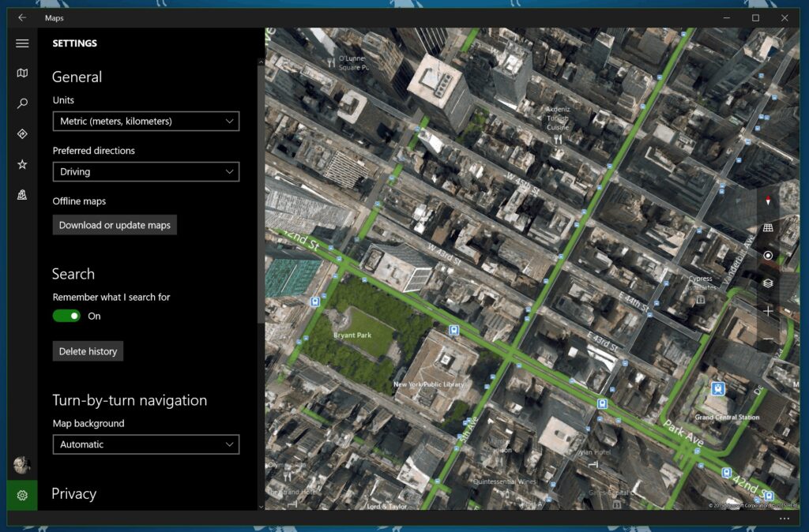Open Search from the sidebar magnifier icon

[22, 103]
